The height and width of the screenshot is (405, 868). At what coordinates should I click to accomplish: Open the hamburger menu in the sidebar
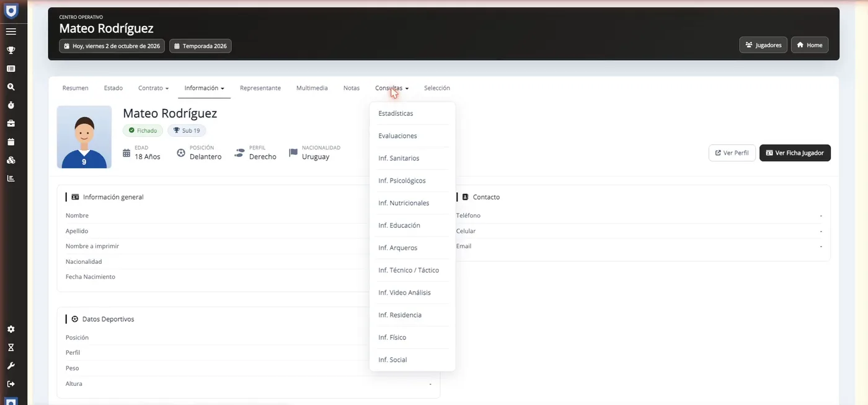11,32
